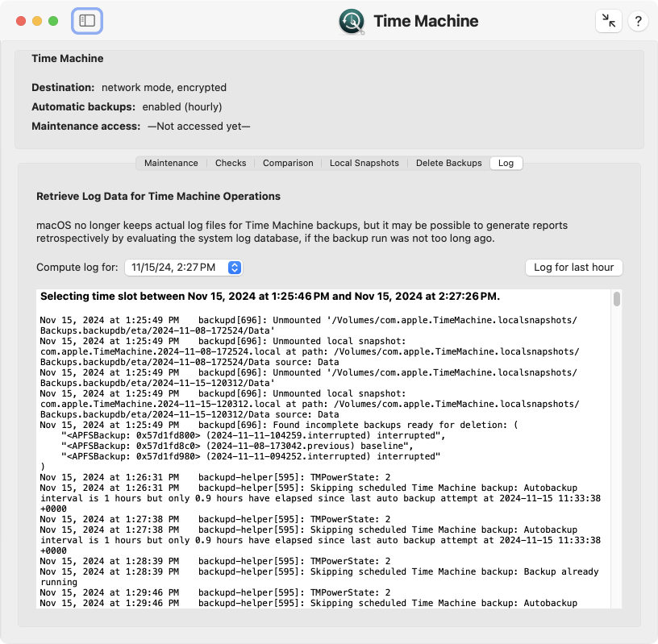The image size is (658, 644).
Task: Click the 'Retrieve Log Data for Time Machine Operations' heading
Action: point(158,197)
